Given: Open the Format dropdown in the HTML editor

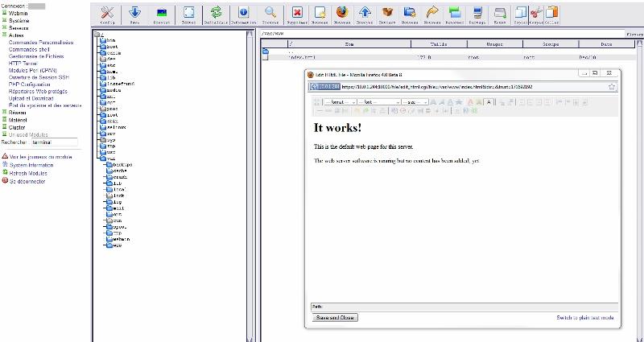Looking at the screenshot, I should (x=340, y=102).
